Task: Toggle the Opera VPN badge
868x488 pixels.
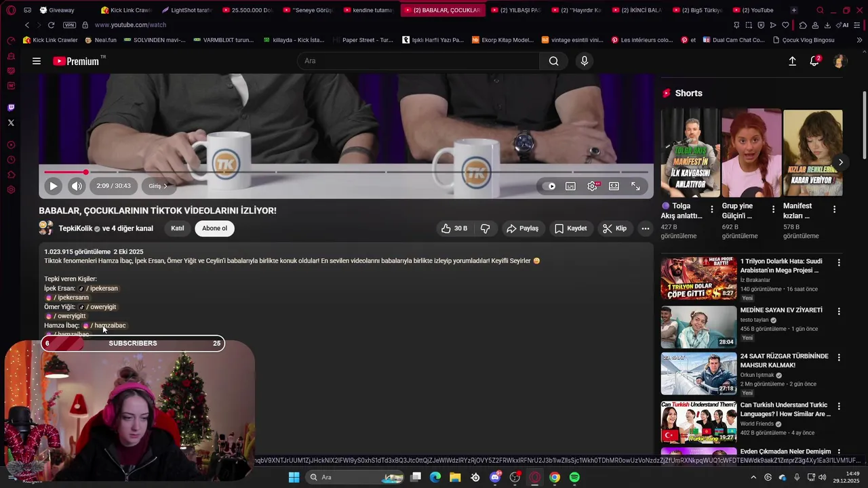Action: point(69,25)
